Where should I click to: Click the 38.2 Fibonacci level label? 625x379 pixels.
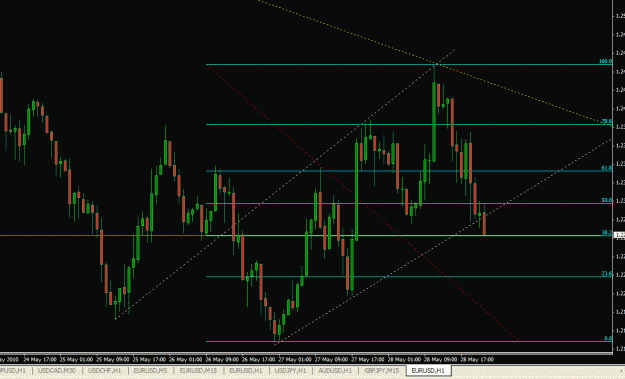point(606,232)
